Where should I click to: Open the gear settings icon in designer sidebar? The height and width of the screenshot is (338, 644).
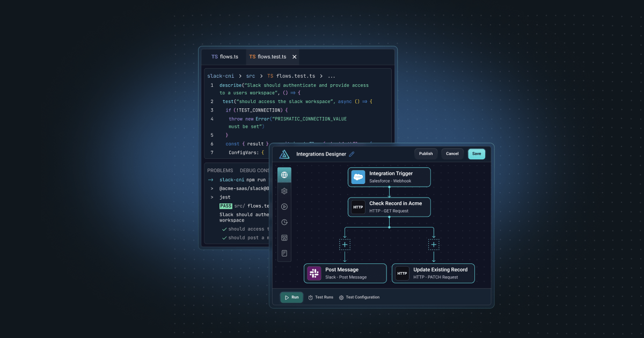(x=284, y=190)
